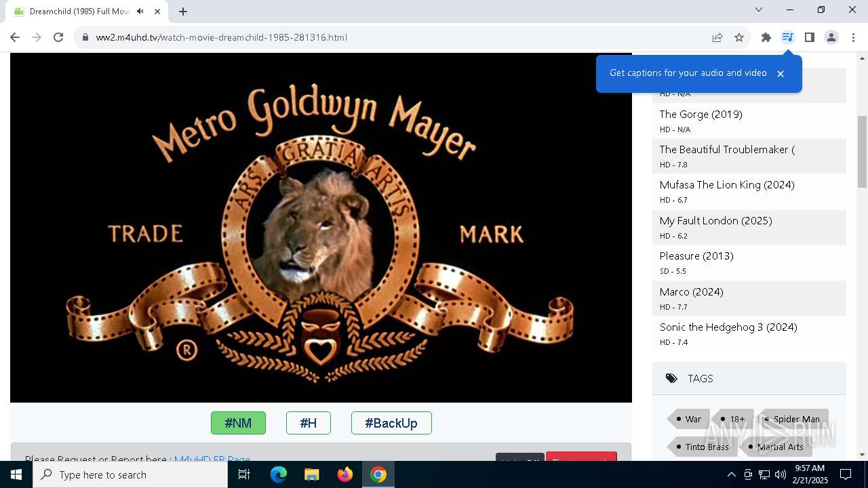
Task: Dismiss the captions tooltip
Action: coord(781,73)
